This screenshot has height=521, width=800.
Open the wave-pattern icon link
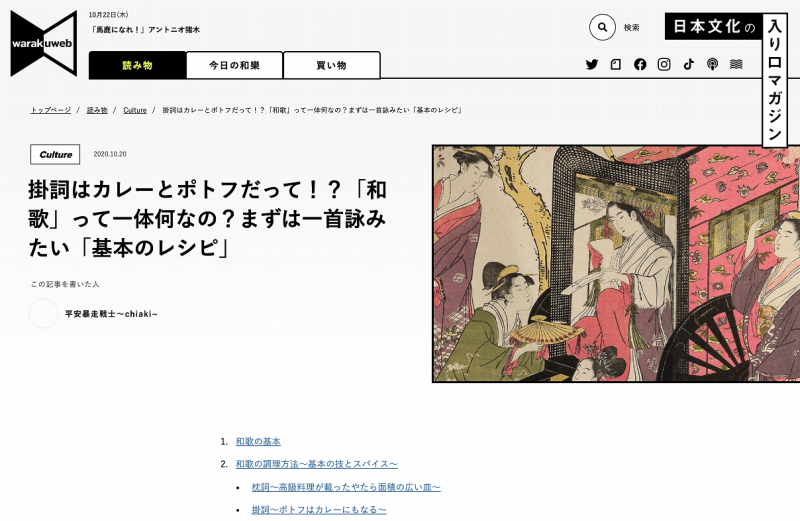point(736,64)
